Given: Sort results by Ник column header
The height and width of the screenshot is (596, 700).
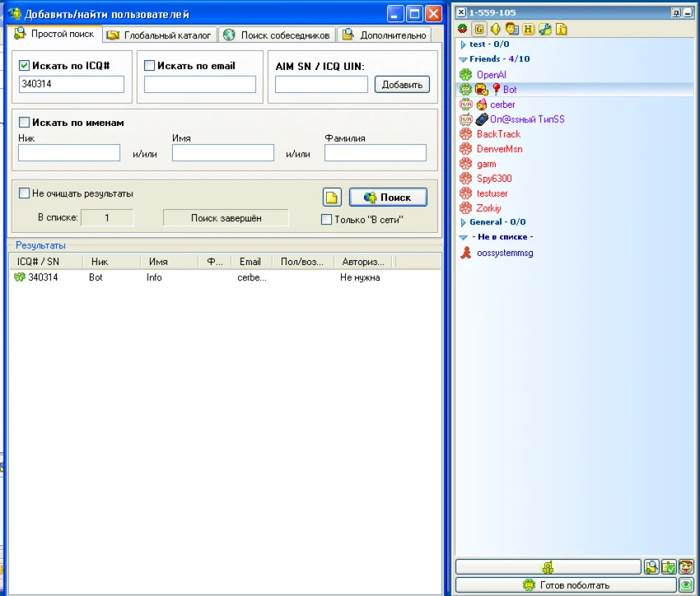Looking at the screenshot, I should pyautogui.click(x=112, y=262).
